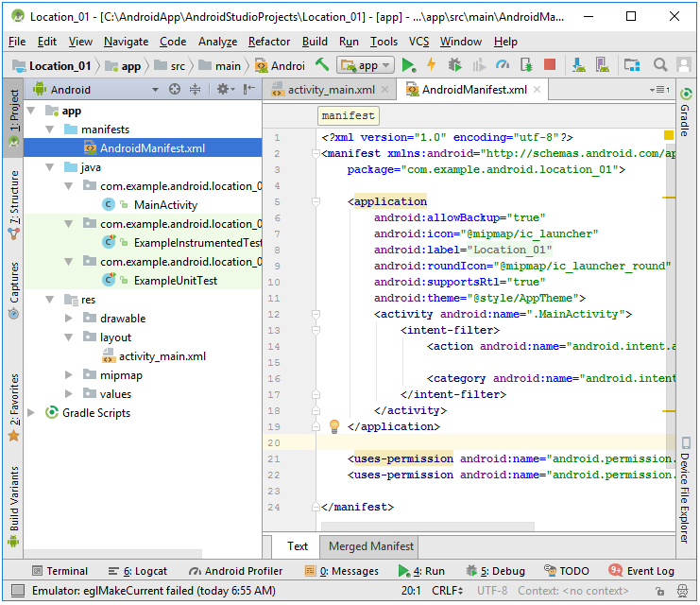Viewport: 700px width, 605px height.
Task: Open the Messages tool window
Action: (x=342, y=571)
